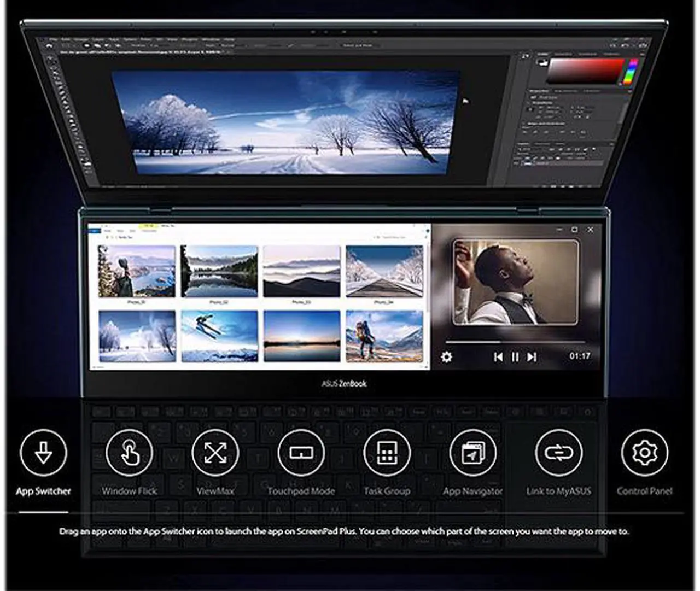This screenshot has height=591, width=700.
Task: Select the App Switcher down-arrow icon
Action: (x=43, y=453)
